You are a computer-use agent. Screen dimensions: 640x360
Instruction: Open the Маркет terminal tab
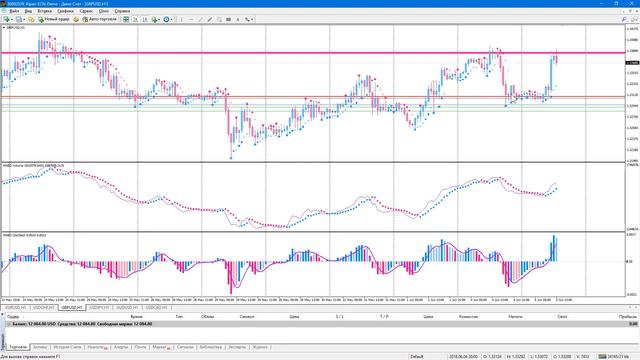161,347
